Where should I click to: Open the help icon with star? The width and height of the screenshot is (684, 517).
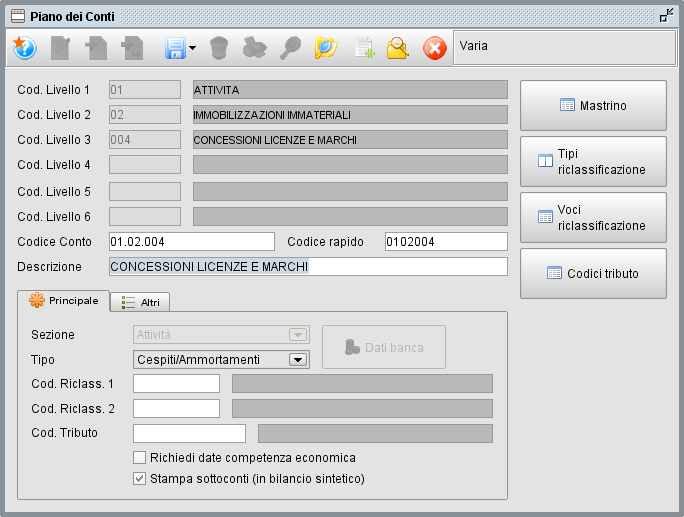tap(24, 48)
